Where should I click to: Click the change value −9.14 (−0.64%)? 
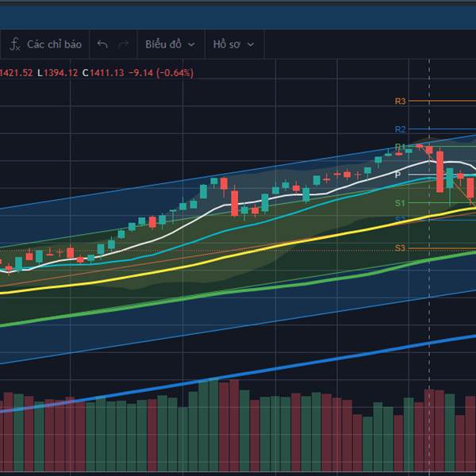coord(161,73)
